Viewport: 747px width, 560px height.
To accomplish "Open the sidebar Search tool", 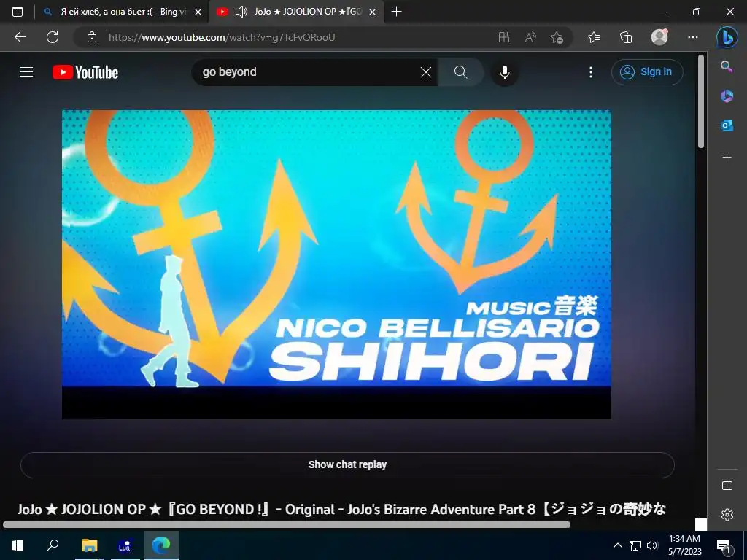I will [727, 66].
